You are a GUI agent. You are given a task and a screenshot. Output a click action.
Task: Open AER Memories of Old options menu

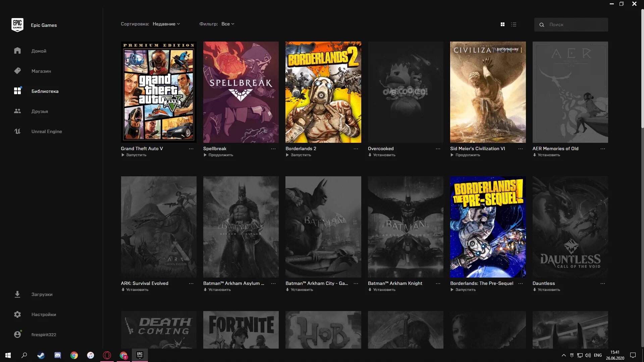pos(603,148)
